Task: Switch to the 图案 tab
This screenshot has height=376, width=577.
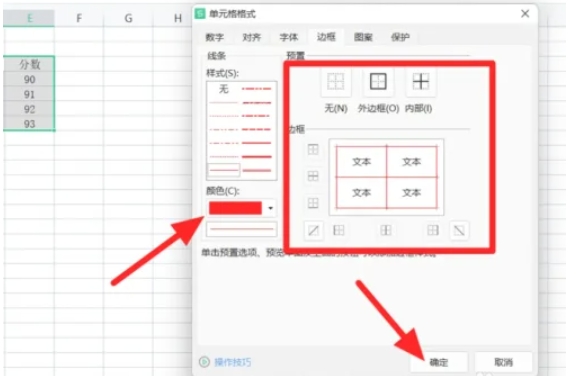Action: click(363, 37)
